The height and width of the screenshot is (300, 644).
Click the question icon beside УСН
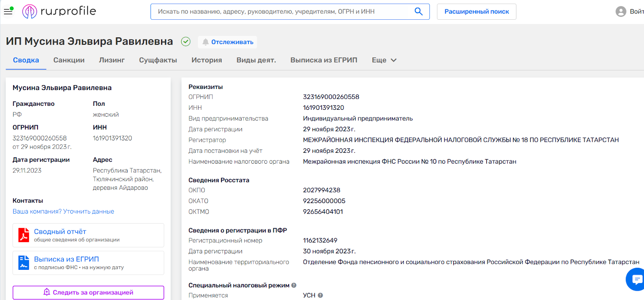click(320, 295)
